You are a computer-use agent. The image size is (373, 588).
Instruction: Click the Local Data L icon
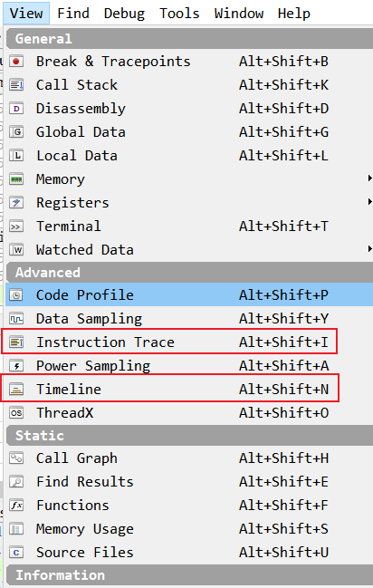[x=16, y=156]
